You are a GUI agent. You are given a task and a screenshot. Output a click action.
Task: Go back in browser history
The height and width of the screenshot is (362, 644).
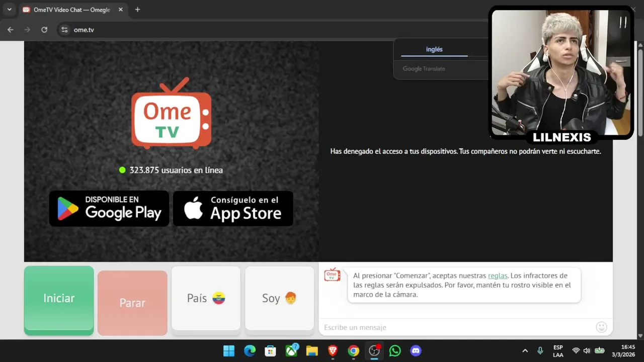pyautogui.click(x=10, y=30)
